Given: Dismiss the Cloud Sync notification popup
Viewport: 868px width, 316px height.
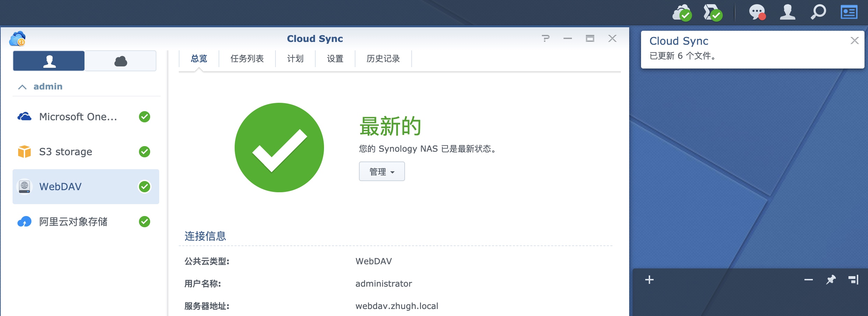Looking at the screenshot, I should [x=855, y=41].
